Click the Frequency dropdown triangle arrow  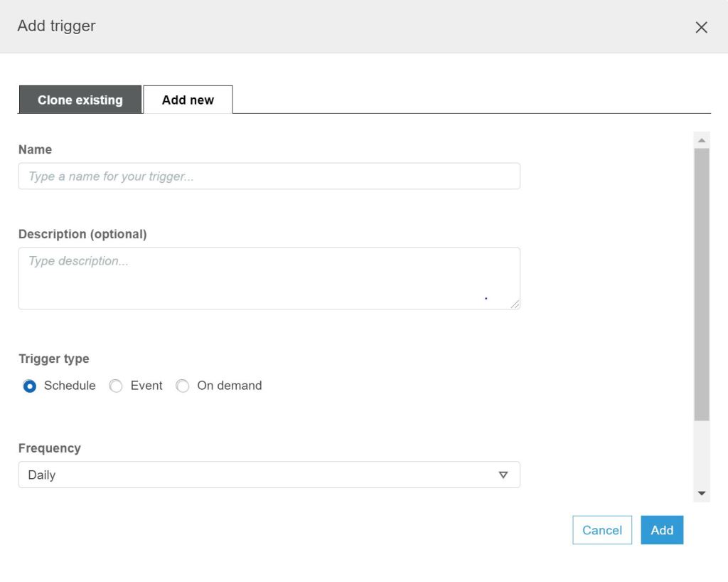point(503,475)
